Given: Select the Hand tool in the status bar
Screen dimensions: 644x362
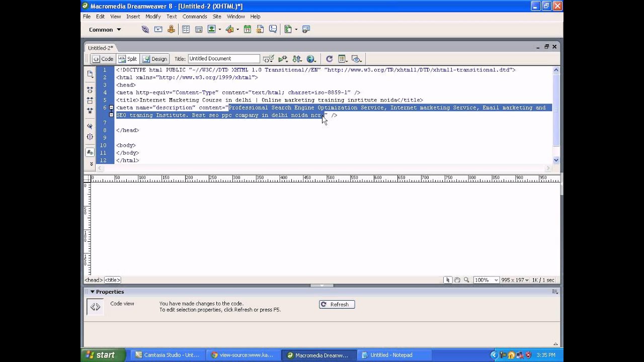Looking at the screenshot, I should click(x=457, y=280).
